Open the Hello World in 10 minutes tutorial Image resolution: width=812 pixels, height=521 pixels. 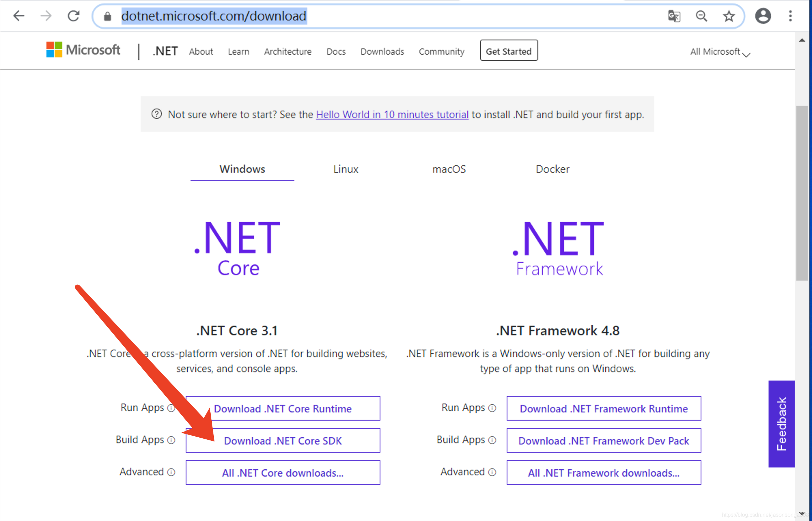(x=392, y=114)
